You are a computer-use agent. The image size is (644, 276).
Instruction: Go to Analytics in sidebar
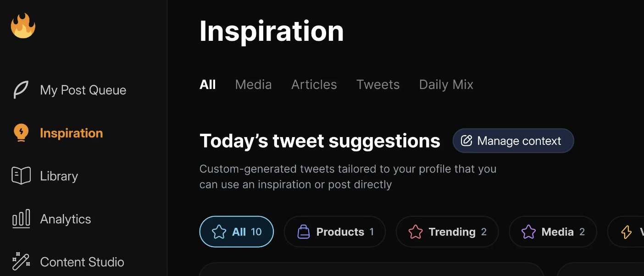(66, 219)
